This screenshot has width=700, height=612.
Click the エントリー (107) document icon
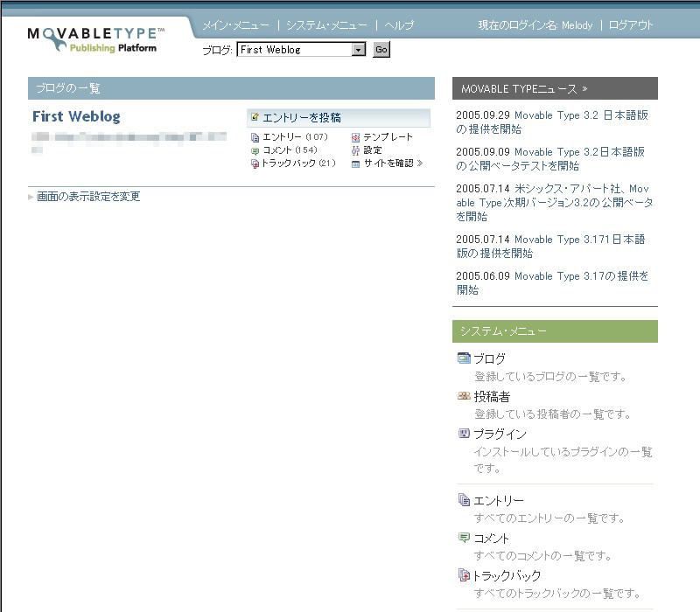[x=255, y=137]
